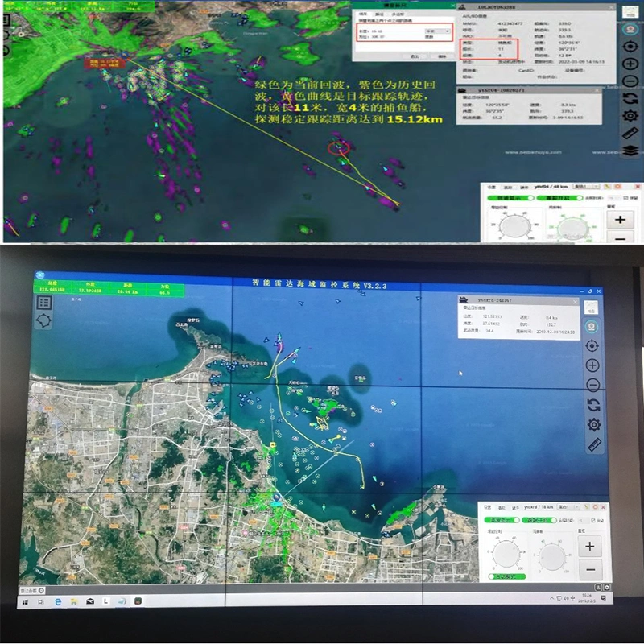This screenshot has width=644, height=644.
Task: Zoom in with plus icon on upper screen
Action: coord(630,64)
